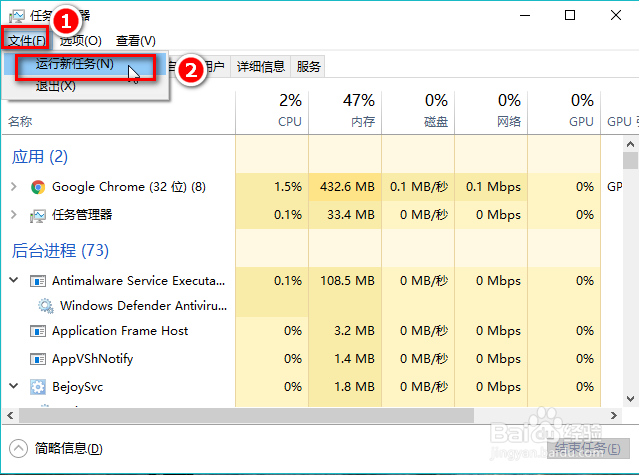Click the AppVShNotify process icon
639x475 pixels.
coord(38,359)
